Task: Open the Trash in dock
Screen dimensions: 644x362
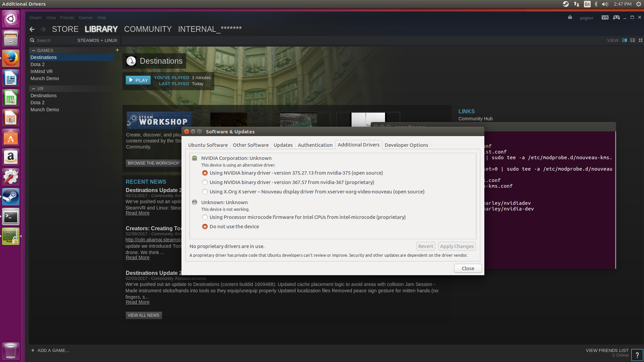Action: [11, 351]
